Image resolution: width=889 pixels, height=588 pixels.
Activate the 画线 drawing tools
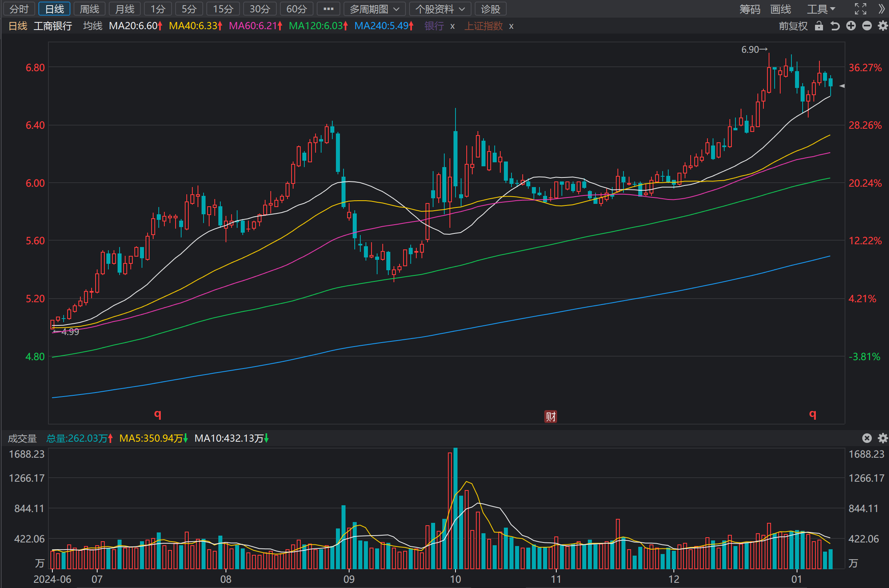[x=781, y=9]
